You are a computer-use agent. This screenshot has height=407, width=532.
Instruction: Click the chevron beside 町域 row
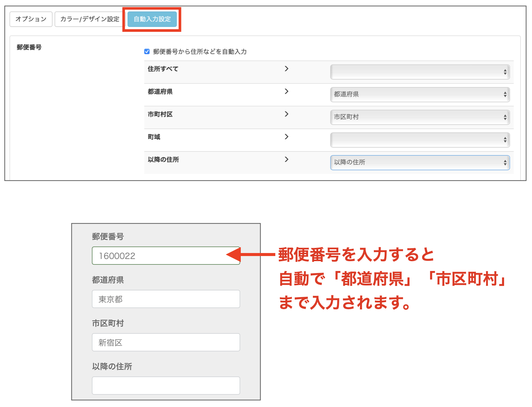click(x=287, y=137)
